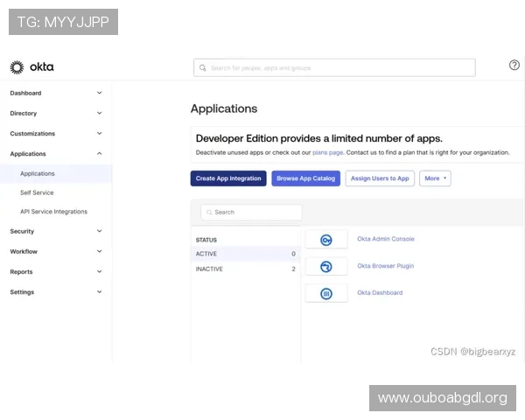Click the search icon in applications filter

(x=208, y=213)
